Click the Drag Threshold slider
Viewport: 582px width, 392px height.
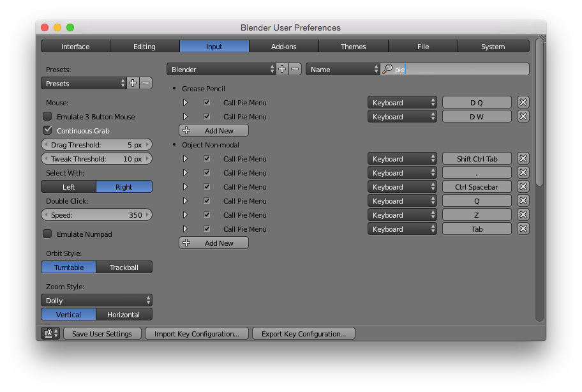point(96,145)
